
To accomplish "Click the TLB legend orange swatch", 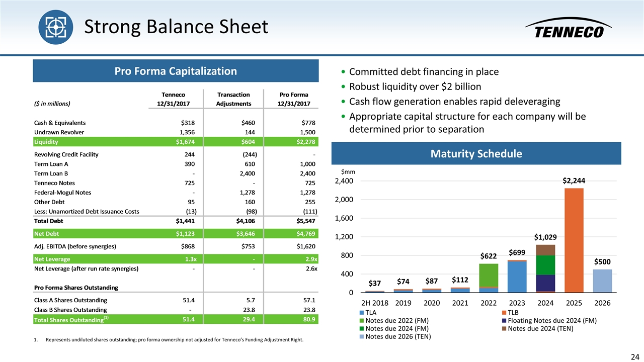I will [504, 312].
